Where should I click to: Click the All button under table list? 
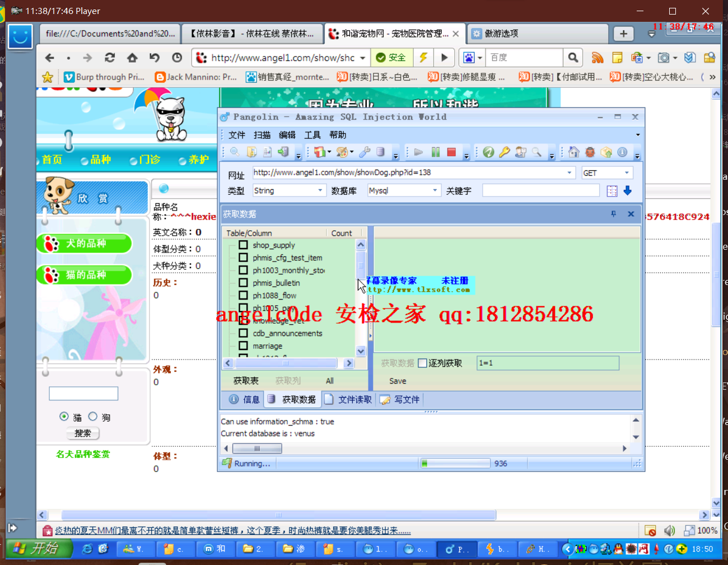click(x=330, y=381)
